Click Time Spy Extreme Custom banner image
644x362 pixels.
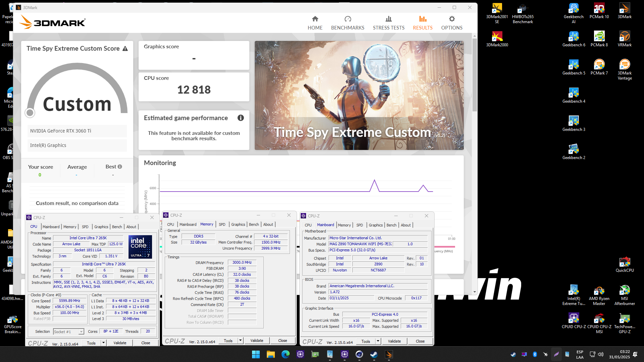(359, 95)
